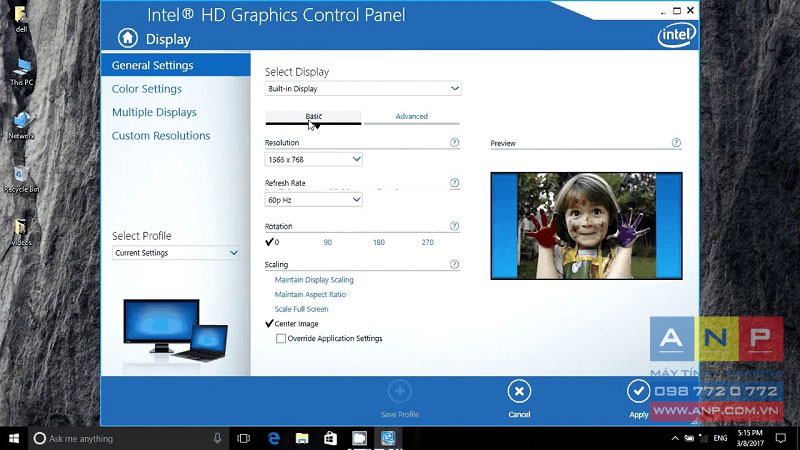Open File Explorer from taskbar

(x=302, y=438)
